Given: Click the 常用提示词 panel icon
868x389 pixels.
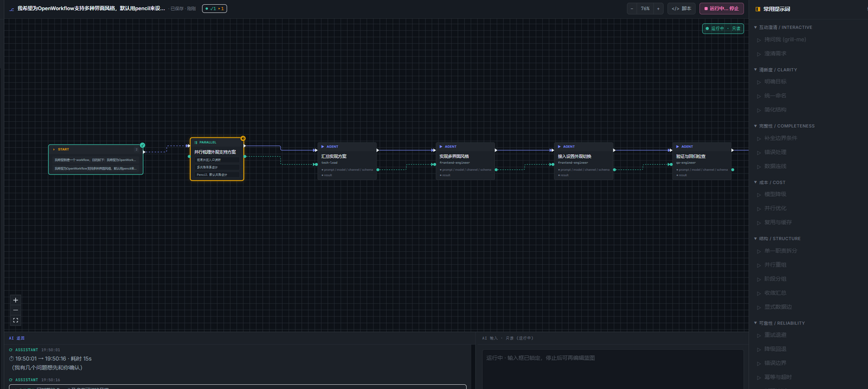Looking at the screenshot, I should tap(758, 9).
